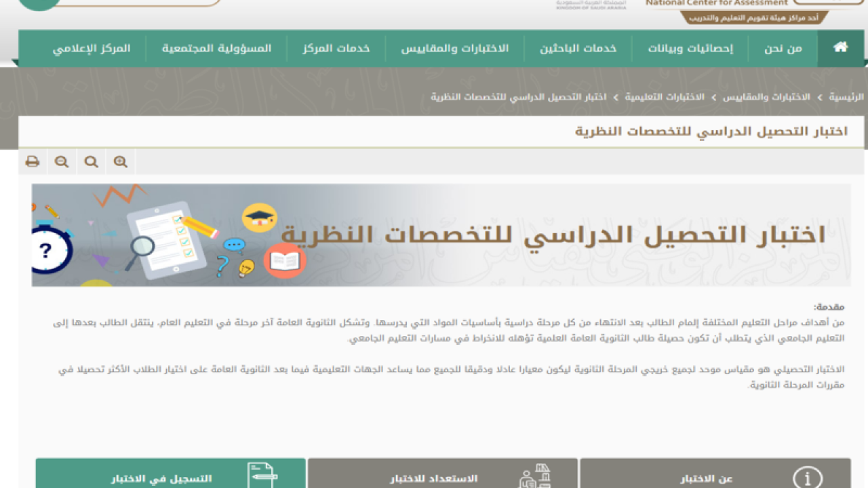Image resolution: width=868 pixels, height=488 pixels.
Task: Click the study icon on الاستعداد للاختبار
Action: tap(535, 476)
